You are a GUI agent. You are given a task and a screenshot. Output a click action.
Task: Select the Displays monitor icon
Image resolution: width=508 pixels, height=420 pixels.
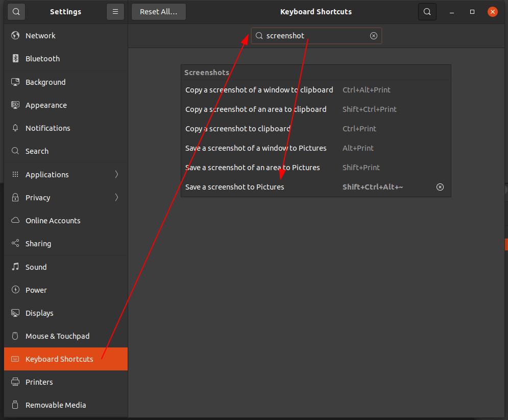pos(14,313)
